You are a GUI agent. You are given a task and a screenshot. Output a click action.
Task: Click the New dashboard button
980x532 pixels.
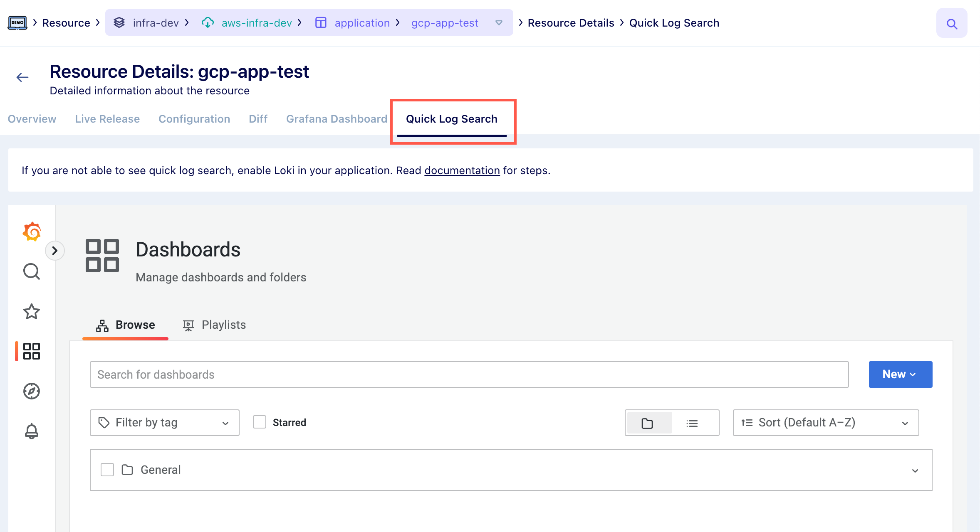coord(900,374)
